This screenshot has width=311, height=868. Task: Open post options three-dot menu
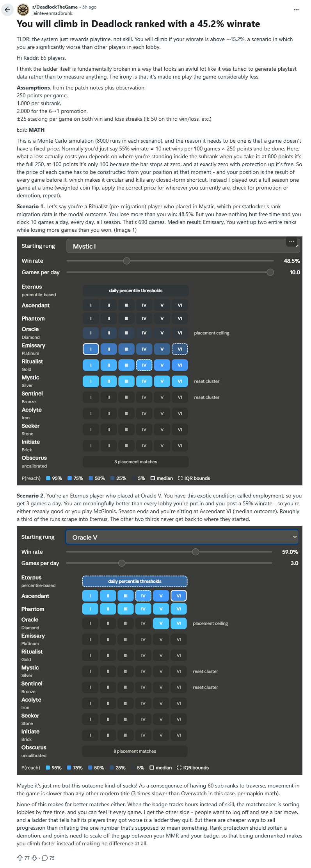click(x=296, y=10)
